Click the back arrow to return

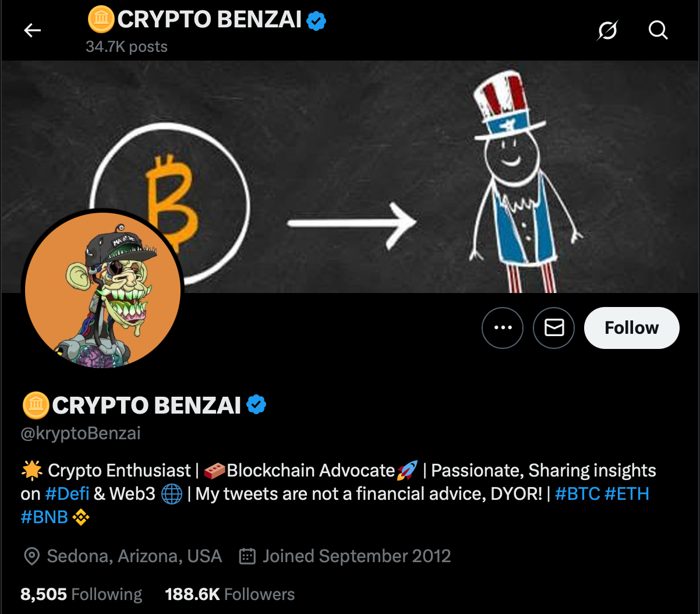pos(32,30)
